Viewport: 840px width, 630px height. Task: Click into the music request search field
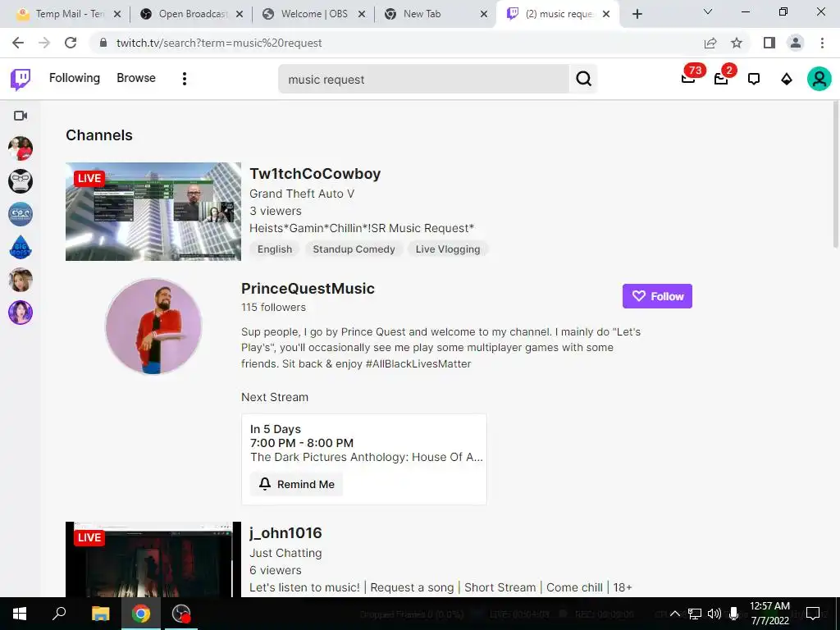[423, 80]
